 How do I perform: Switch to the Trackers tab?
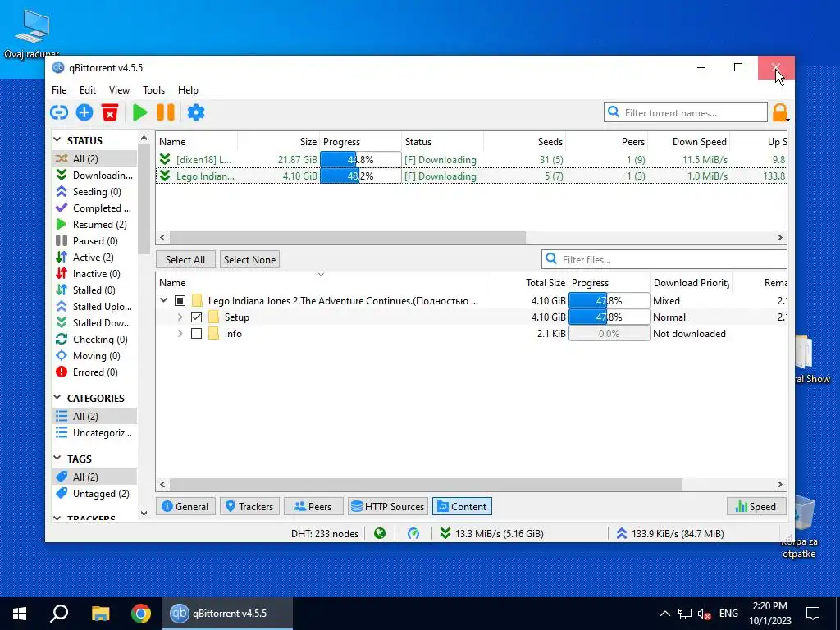[x=249, y=506]
